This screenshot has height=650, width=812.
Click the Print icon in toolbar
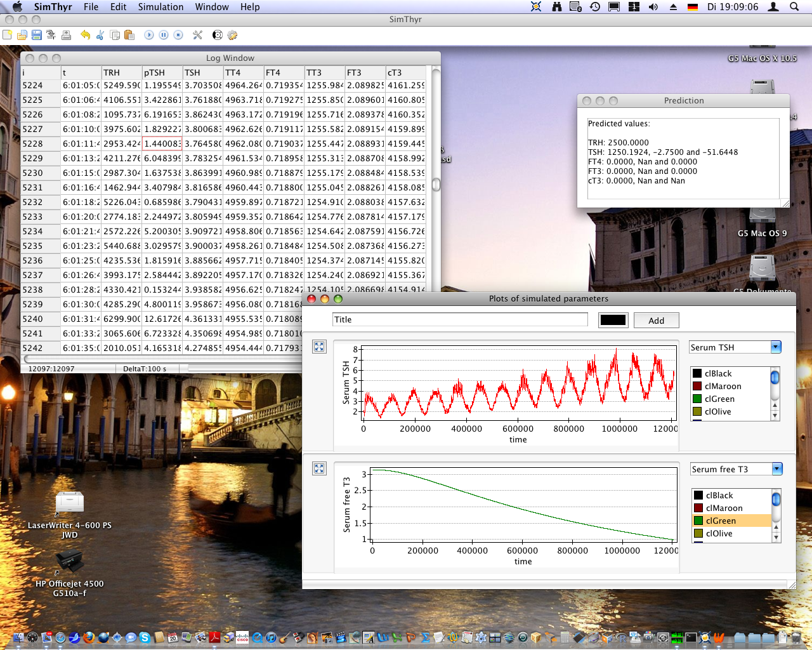pyautogui.click(x=67, y=35)
